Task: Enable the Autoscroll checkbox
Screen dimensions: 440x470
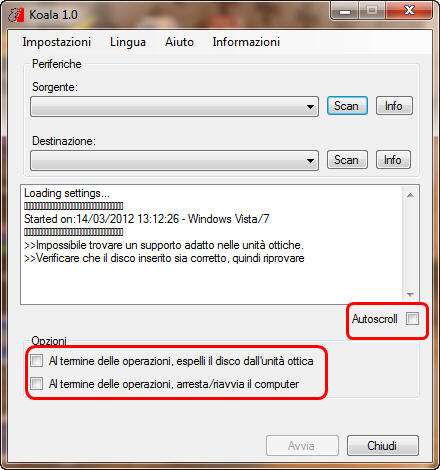Action: 412,319
